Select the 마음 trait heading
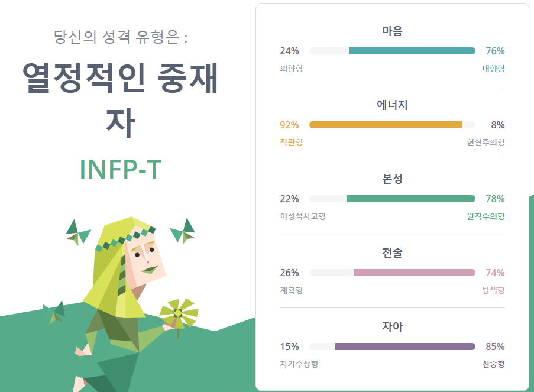Screen dimensions: 534x392 coord(392,31)
